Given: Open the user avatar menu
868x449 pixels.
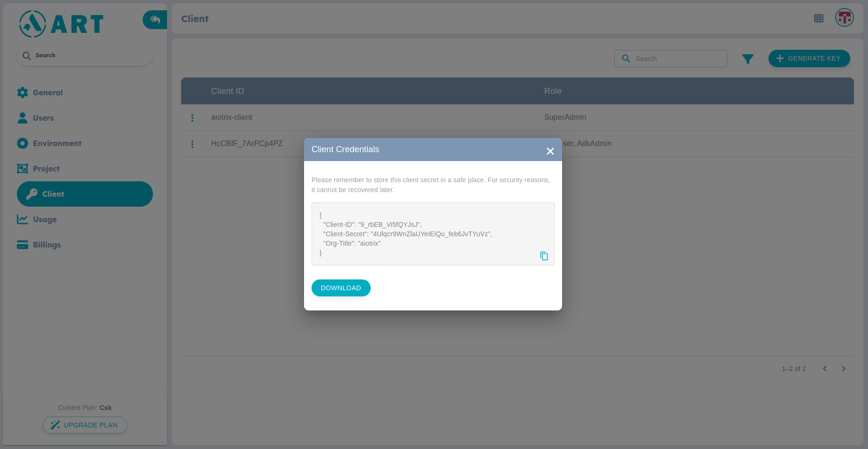Looking at the screenshot, I should pos(845,18).
